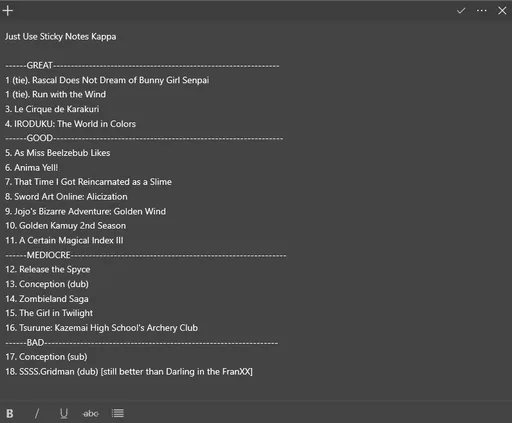Viewport: 512px width, 423px height.
Task: Click the GREAT section divider line
Action: [142, 65]
